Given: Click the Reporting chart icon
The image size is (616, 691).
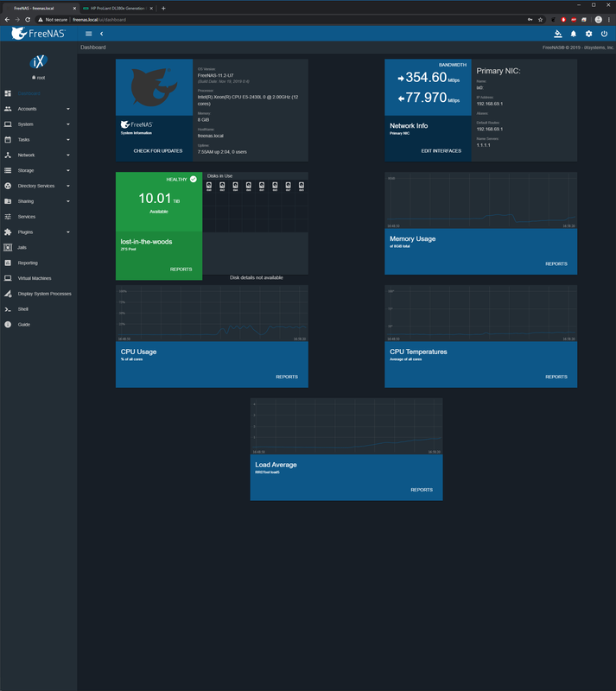Looking at the screenshot, I should coord(8,263).
